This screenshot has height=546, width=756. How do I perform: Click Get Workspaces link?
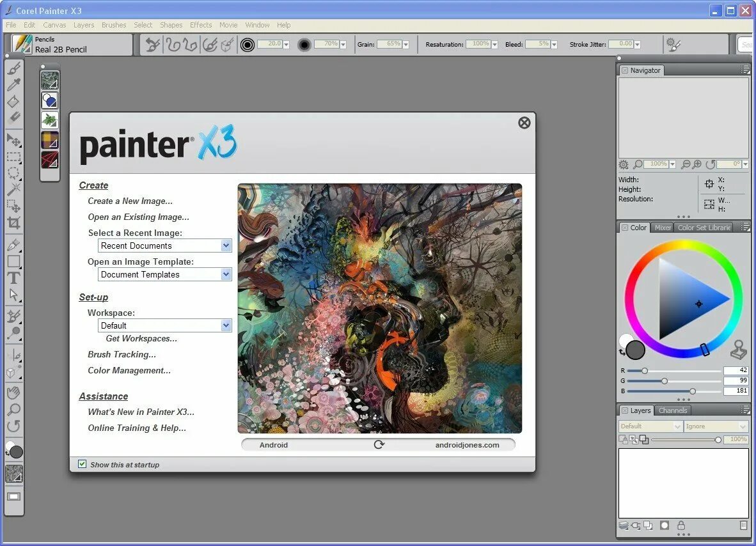click(141, 338)
